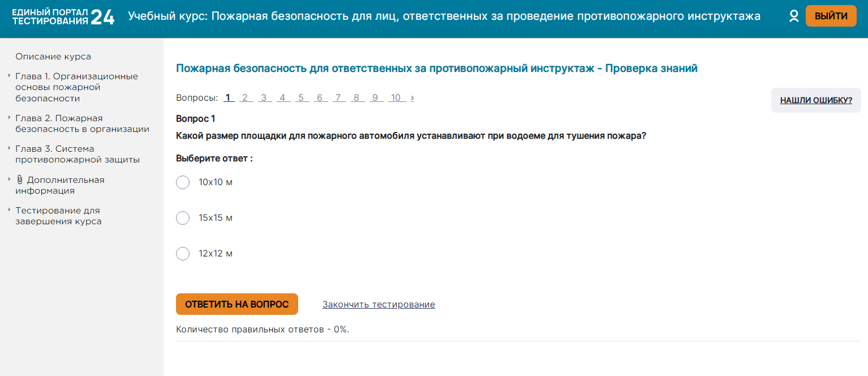Switch to question 10
868x376 pixels.
click(396, 98)
